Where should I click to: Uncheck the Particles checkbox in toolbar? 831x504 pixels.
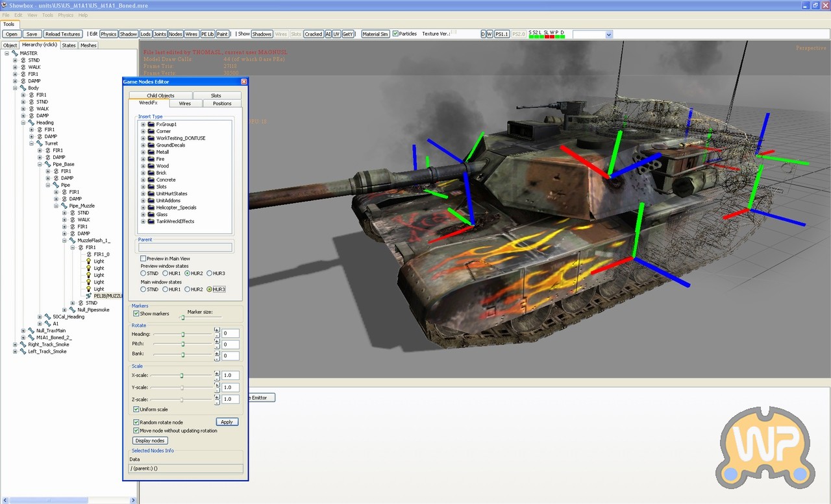(x=395, y=34)
